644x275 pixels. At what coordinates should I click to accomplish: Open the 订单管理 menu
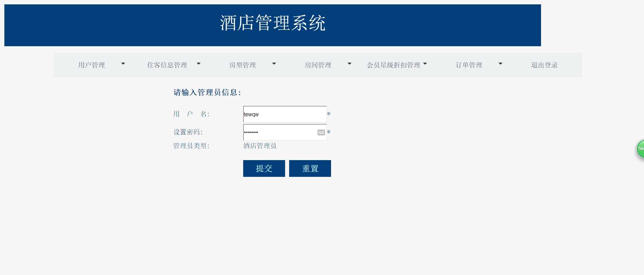click(469, 65)
